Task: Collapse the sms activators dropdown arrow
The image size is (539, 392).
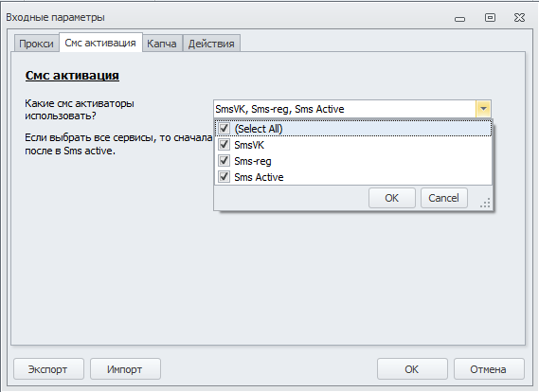Action: 483,109
